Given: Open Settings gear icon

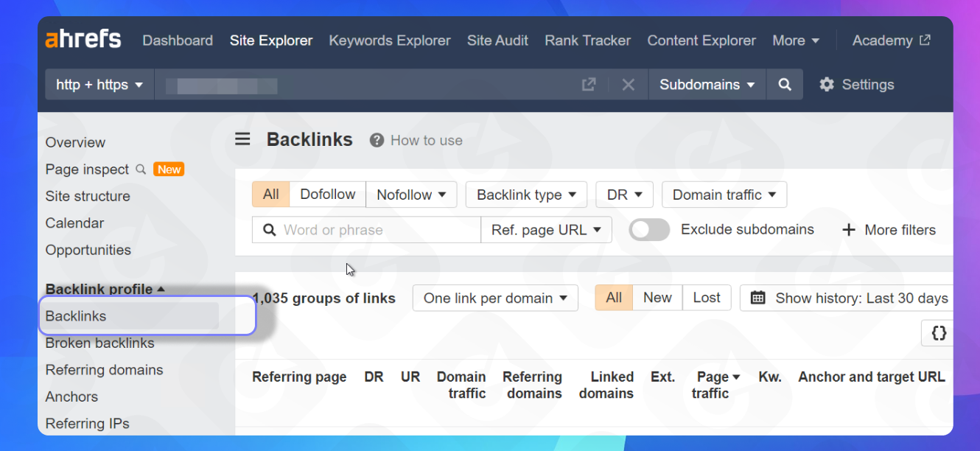Looking at the screenshot, I should point(827,85).
